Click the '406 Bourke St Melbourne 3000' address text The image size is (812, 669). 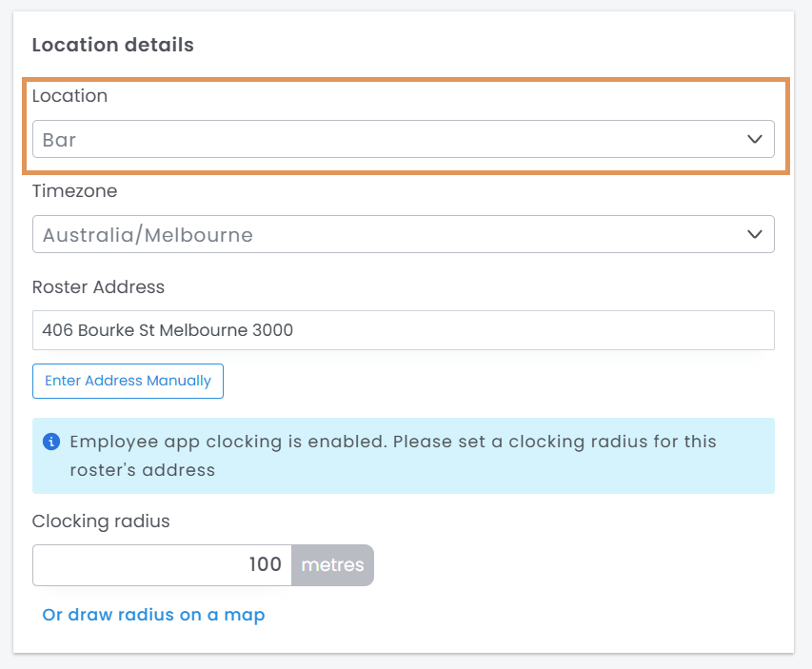168,330
